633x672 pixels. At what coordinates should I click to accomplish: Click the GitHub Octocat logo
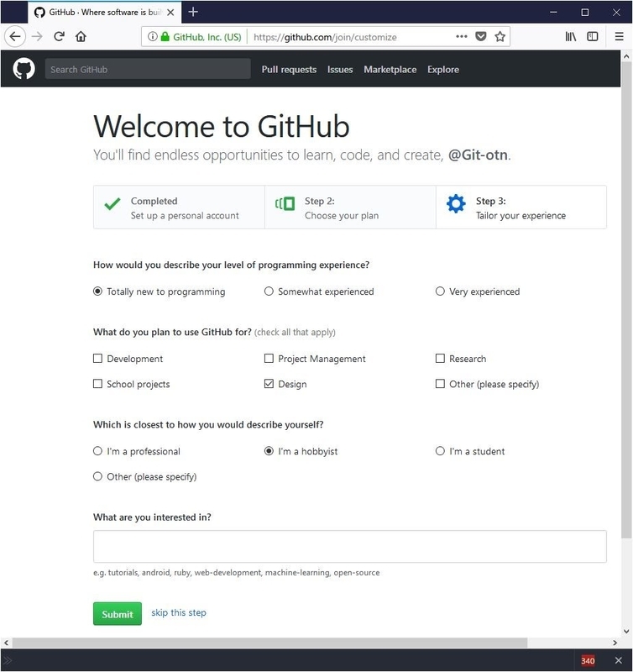[x=24, y=69]
